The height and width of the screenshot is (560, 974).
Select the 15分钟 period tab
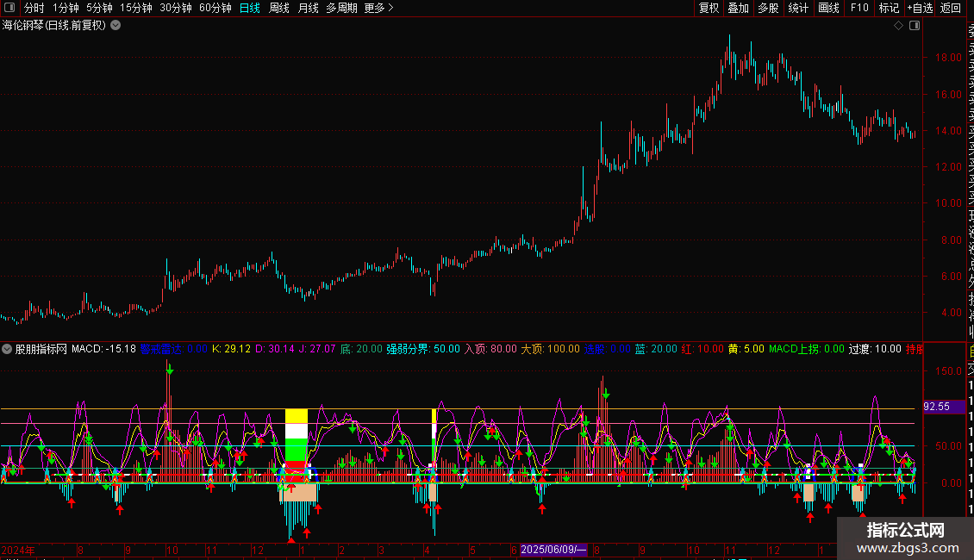tap(136, 8)
